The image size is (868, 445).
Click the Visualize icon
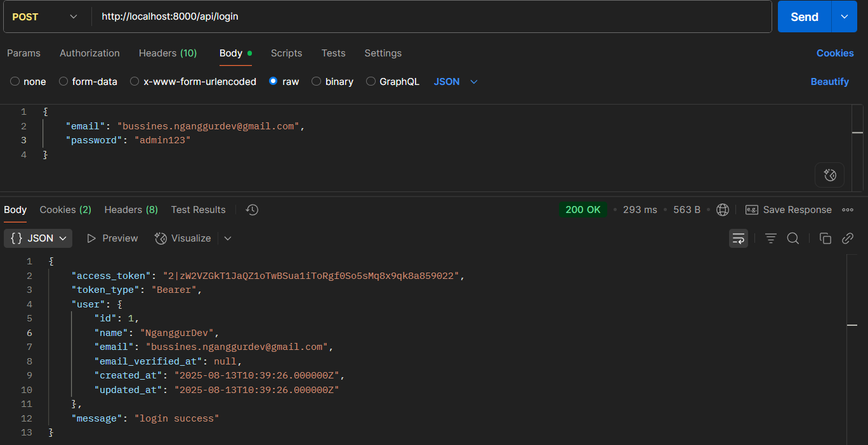(161, 238)
